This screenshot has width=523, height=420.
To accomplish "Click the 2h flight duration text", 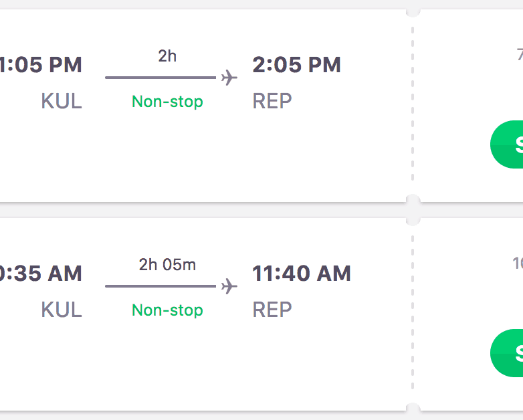I will point(167,56).
